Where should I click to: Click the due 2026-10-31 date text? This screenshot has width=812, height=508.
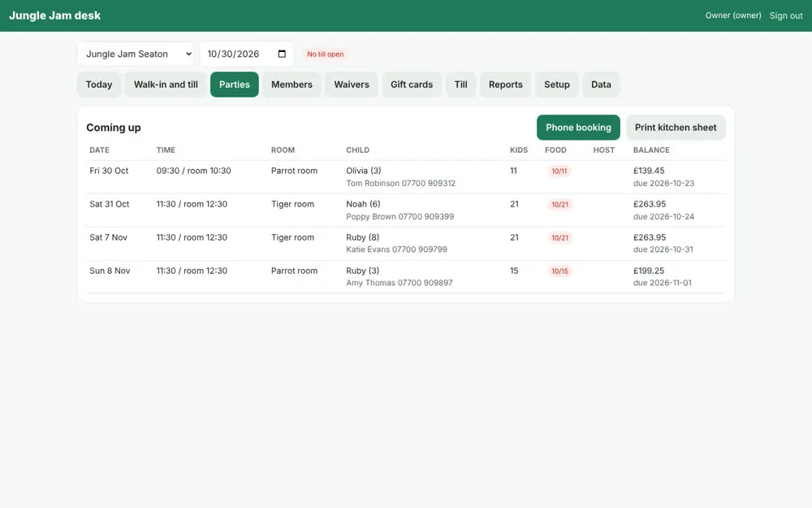click(x=663, y=250)
